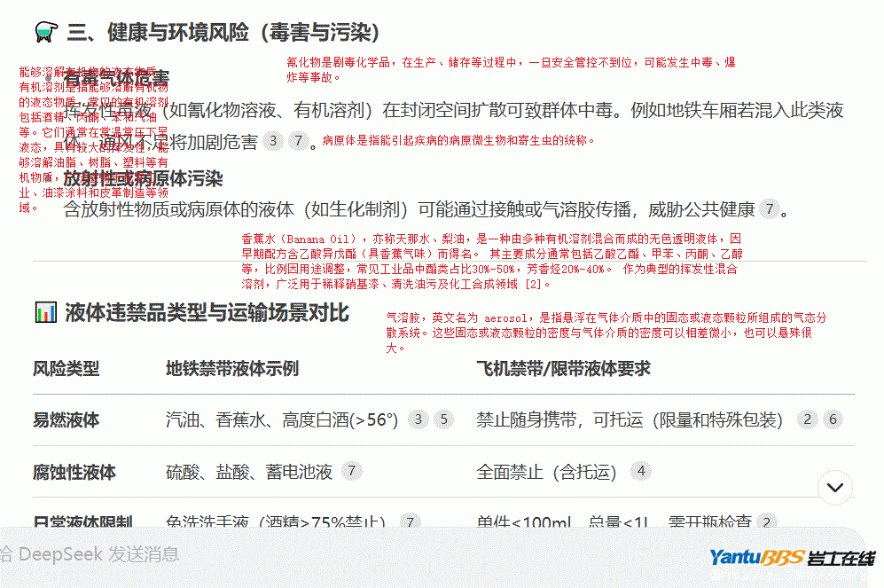The image size is (884, 588).
Task: Click the 腐蚀性液体 row label
Action: click(x=74, y=472)
